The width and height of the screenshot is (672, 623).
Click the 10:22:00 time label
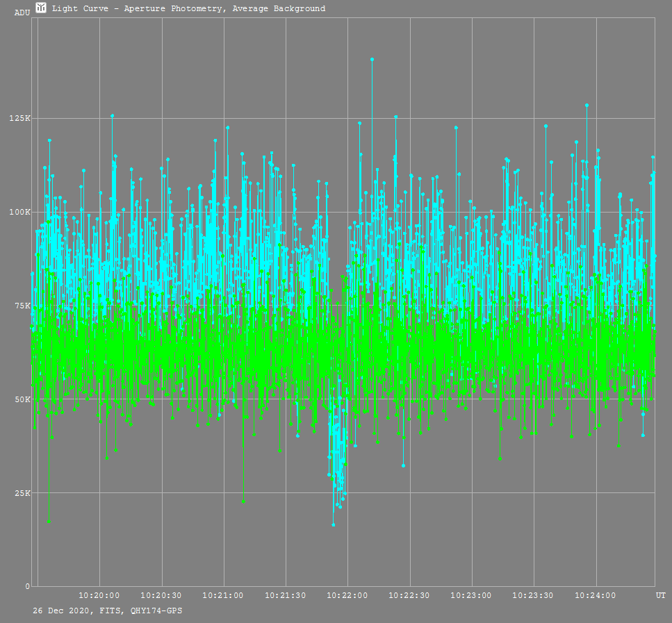click(x=347, y=596)
